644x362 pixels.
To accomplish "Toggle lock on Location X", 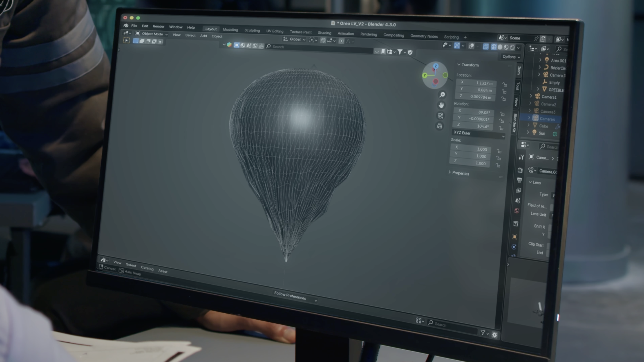I will (x=505, y=85).
